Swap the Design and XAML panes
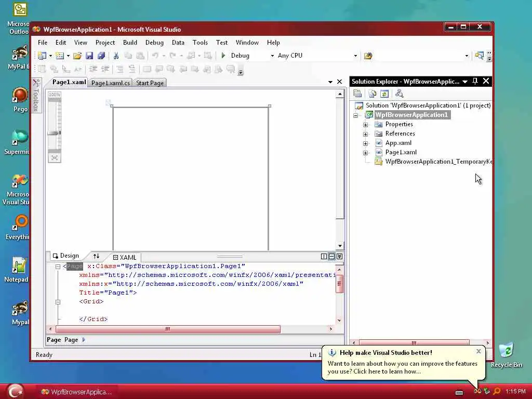The width and height of the screenshot is (532, 399). (x=96, y=256)
